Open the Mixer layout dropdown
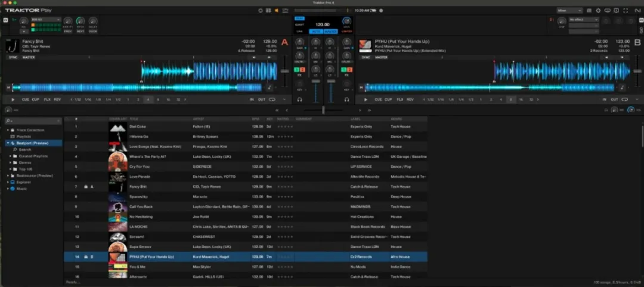 click(569, 10)
